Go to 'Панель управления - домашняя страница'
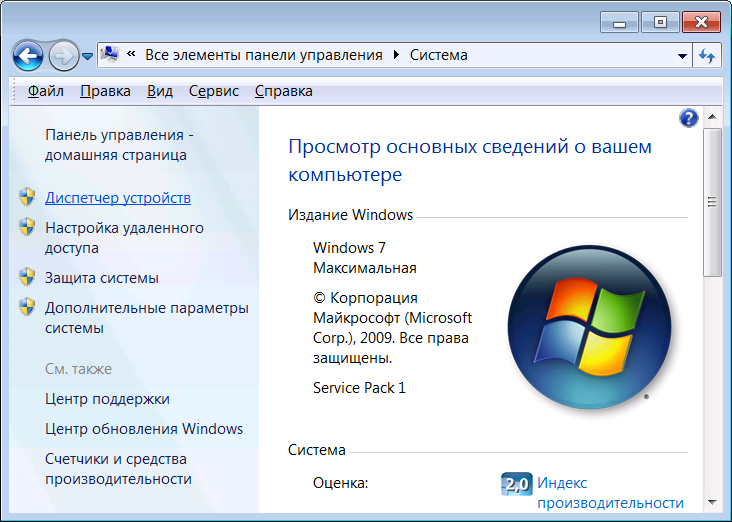 pyautogui.click(x=119, y=145)
